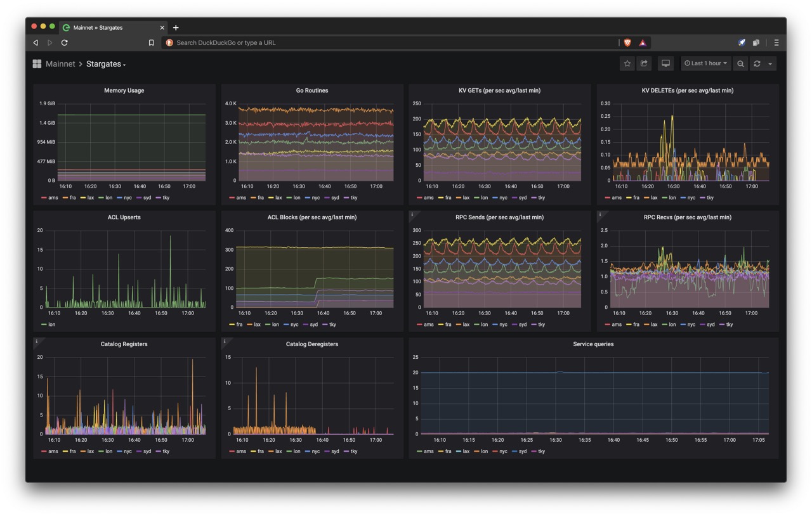812x516 pixels.
Task: Toggle the lon series in Service queries legend
Action: click(485, 451)
